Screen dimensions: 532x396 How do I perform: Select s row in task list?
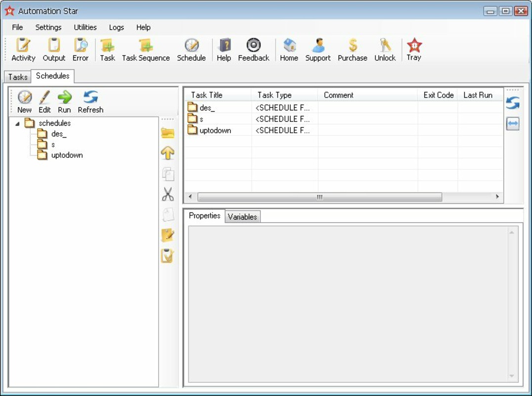[x=344, y=119]
